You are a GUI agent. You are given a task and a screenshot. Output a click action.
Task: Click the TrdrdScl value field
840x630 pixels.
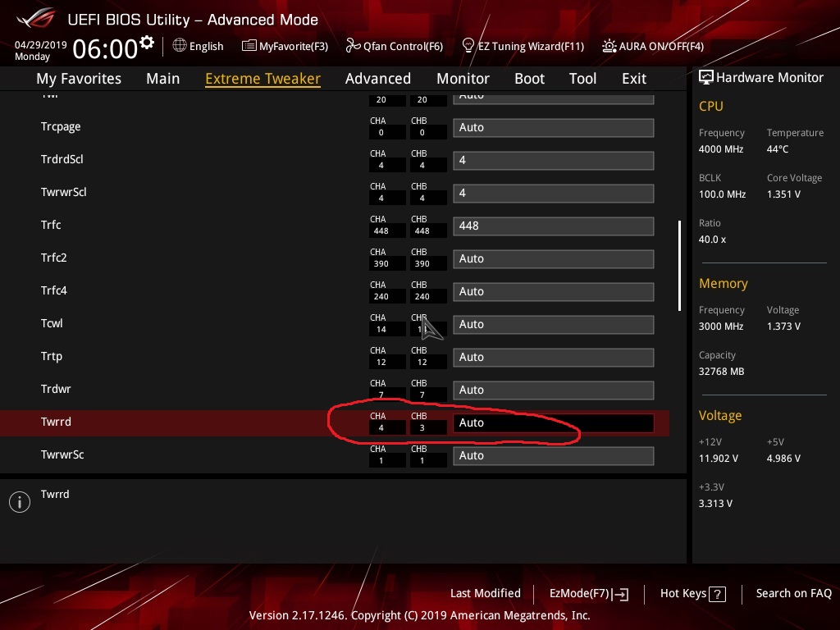pyautogui.click(x=554, y=160)
